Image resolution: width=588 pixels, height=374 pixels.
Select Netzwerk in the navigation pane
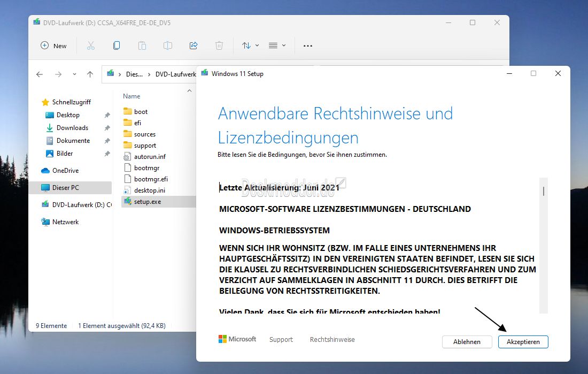point(65,222)
